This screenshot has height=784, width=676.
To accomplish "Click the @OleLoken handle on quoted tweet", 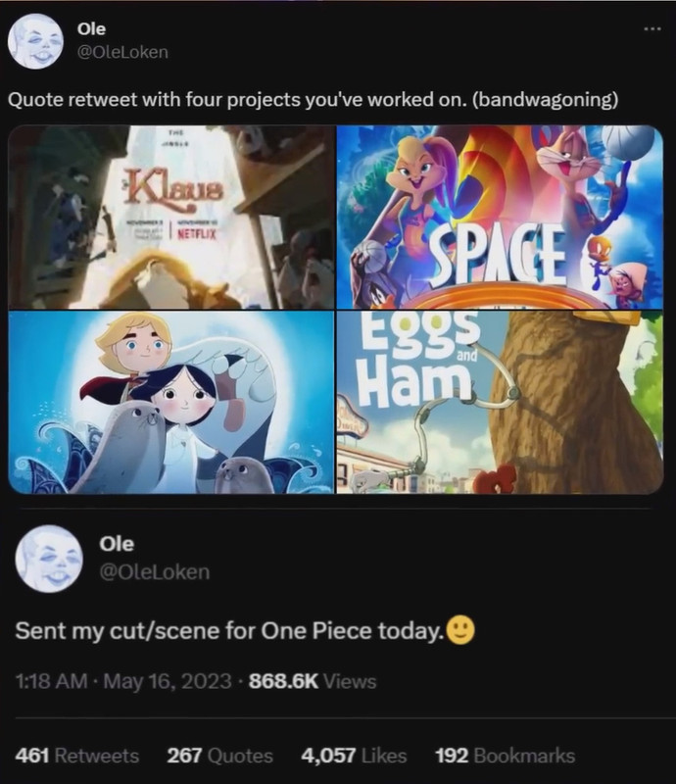I will point(122,52).
